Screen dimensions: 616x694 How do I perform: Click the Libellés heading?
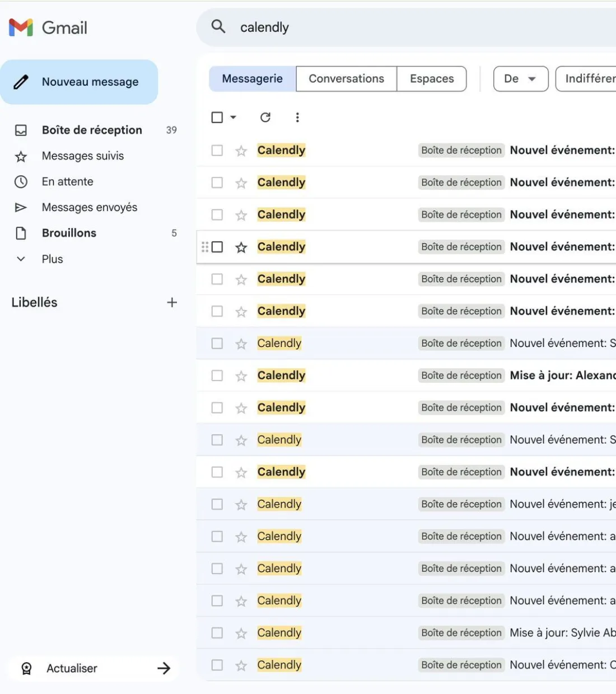coord(34,302)
